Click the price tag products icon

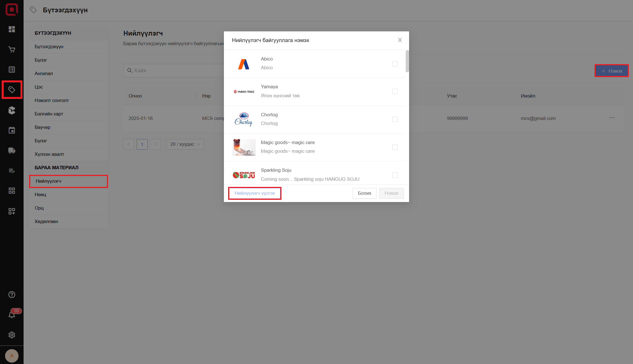point(12,90)
